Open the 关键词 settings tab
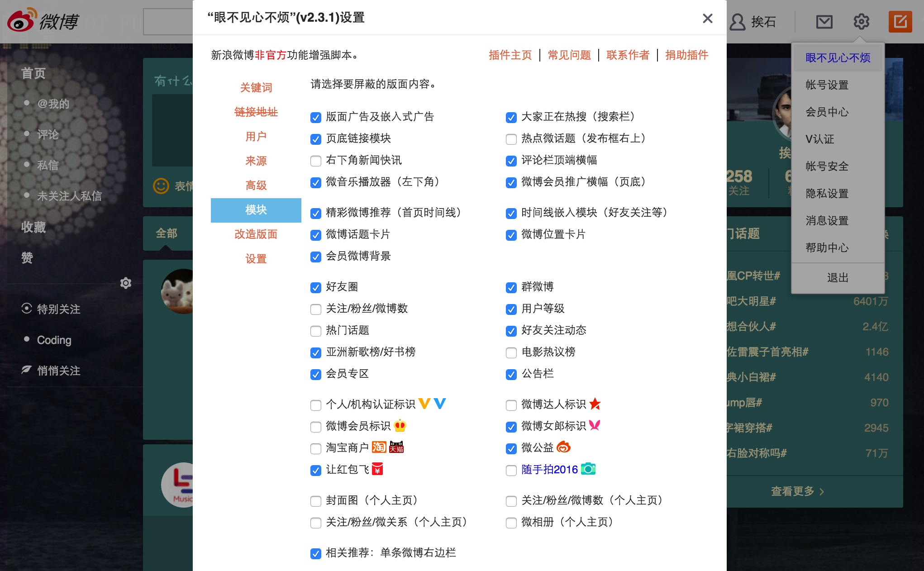This screenshot has height=571, width=924. [256, 87]
